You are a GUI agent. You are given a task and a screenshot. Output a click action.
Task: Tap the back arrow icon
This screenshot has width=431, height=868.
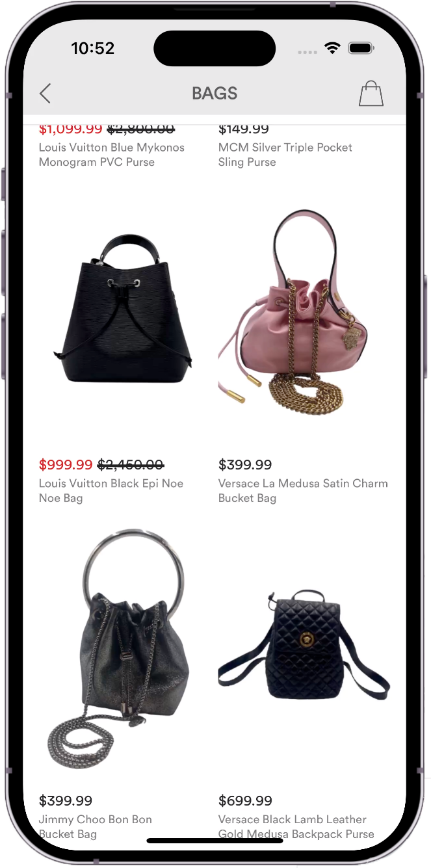point(45,94)
